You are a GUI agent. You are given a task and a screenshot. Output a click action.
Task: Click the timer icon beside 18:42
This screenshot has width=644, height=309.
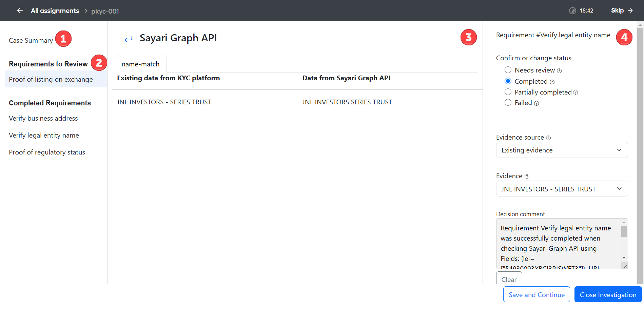(x=572, y=11)
